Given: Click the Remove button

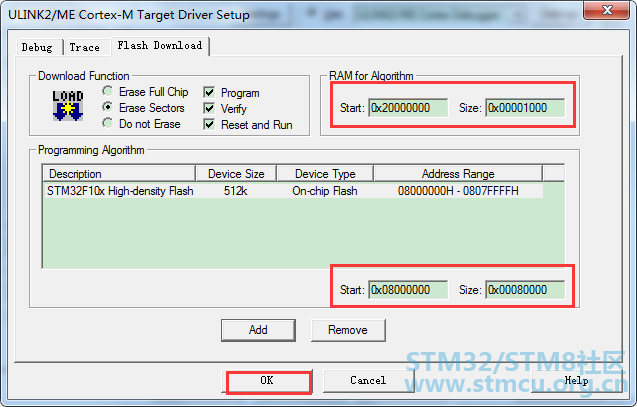Looking at the screenshot, I should coord(348,330).
